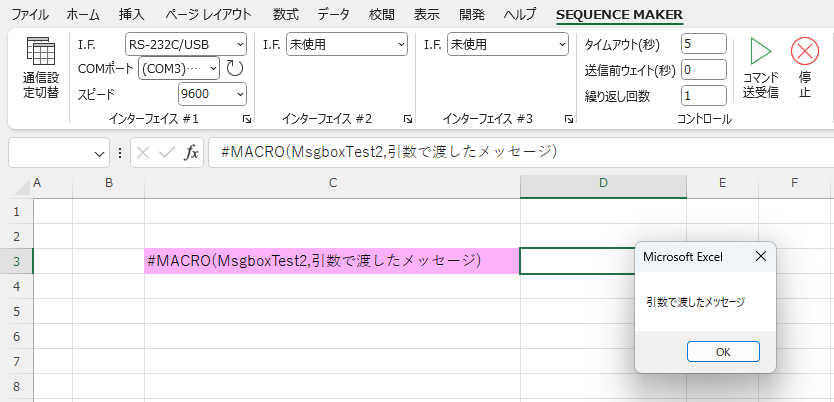Click the three-dot formula bar handle
Screen dimensions: 834x402
[x=119, y=153]
